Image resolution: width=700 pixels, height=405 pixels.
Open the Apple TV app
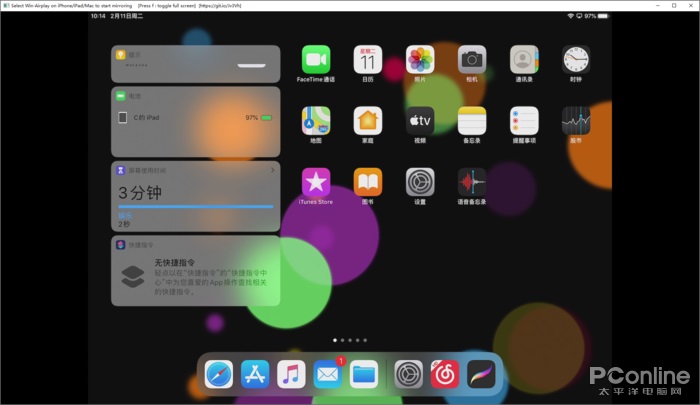click(x=420, y=121)
